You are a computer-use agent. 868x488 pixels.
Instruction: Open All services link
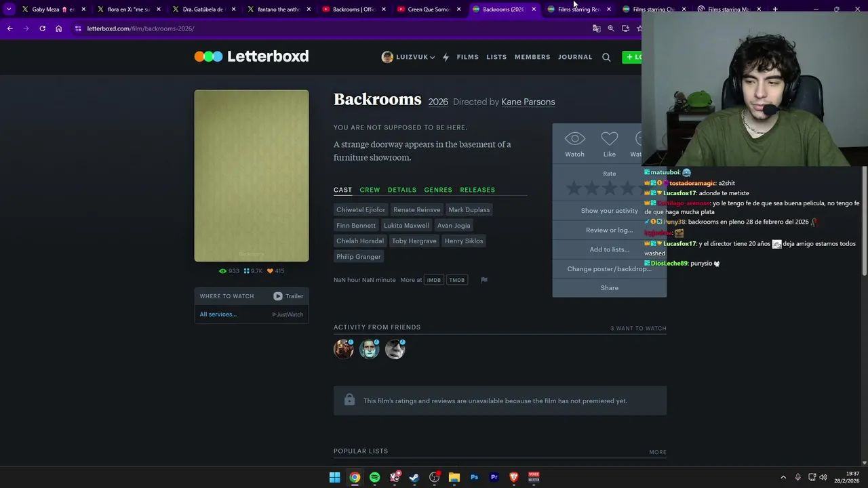point(218,314)
